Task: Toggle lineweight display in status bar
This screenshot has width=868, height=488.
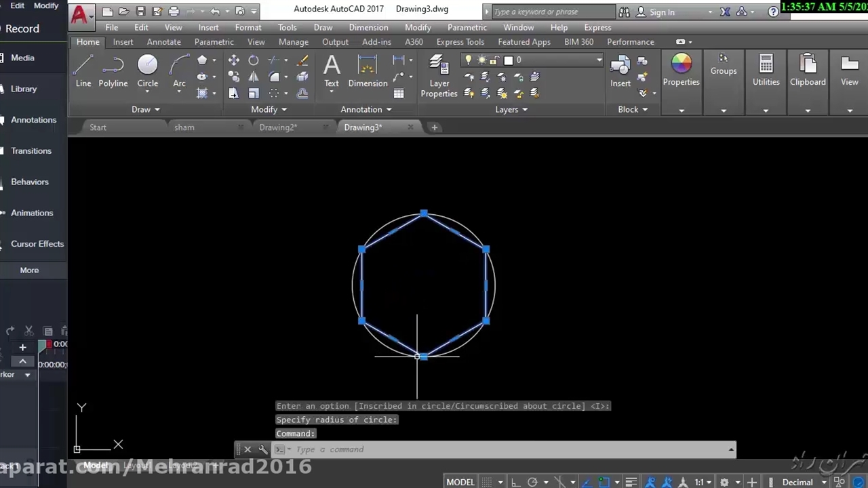Action: tap(631, 483)
